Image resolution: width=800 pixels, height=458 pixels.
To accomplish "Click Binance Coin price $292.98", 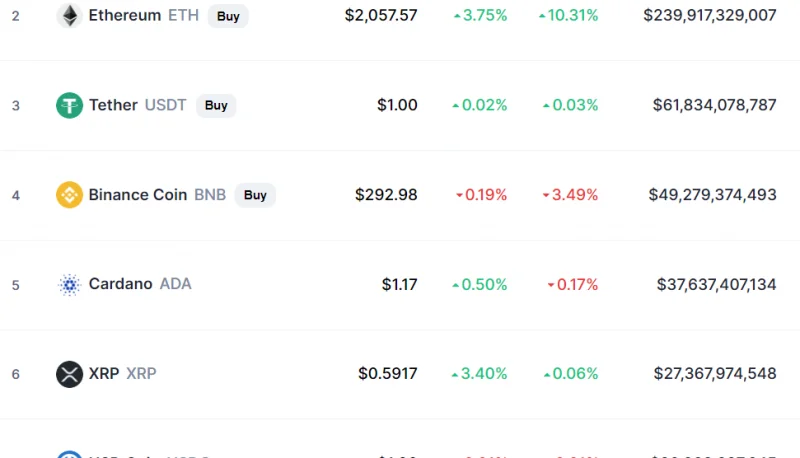I will pyautogui.click(x=386, y=195).
